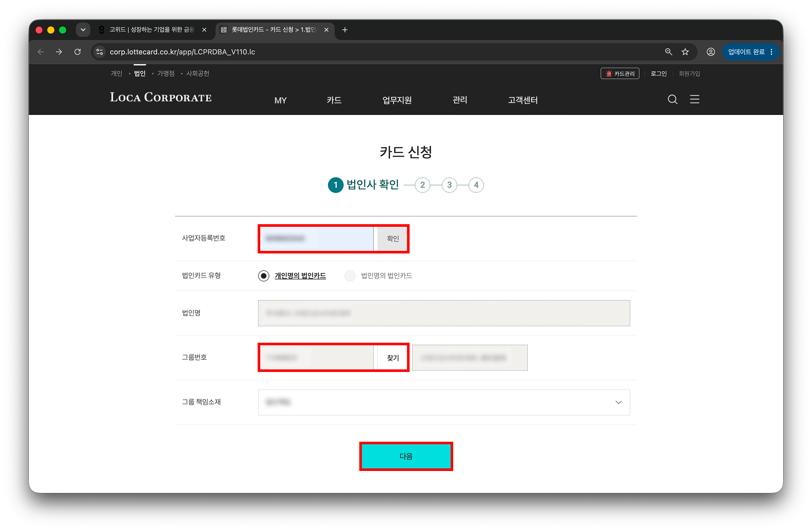Click the 업데이트 완료 button
Viewport: 812px width, 531px height.
coord(750,52)
